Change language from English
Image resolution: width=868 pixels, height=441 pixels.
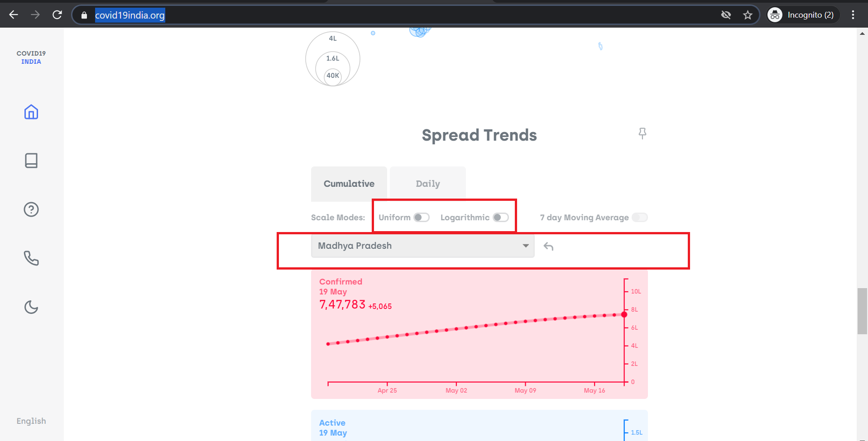tap(31, 421)
